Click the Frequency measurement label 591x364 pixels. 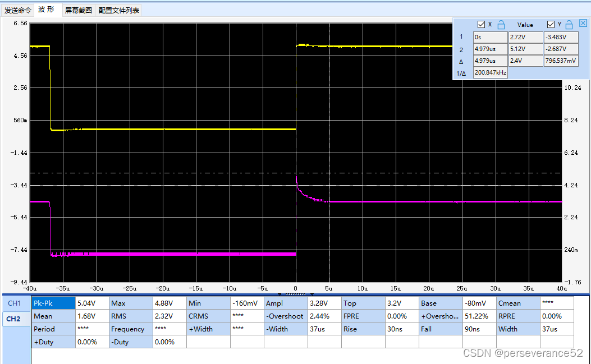pos(131,329)
